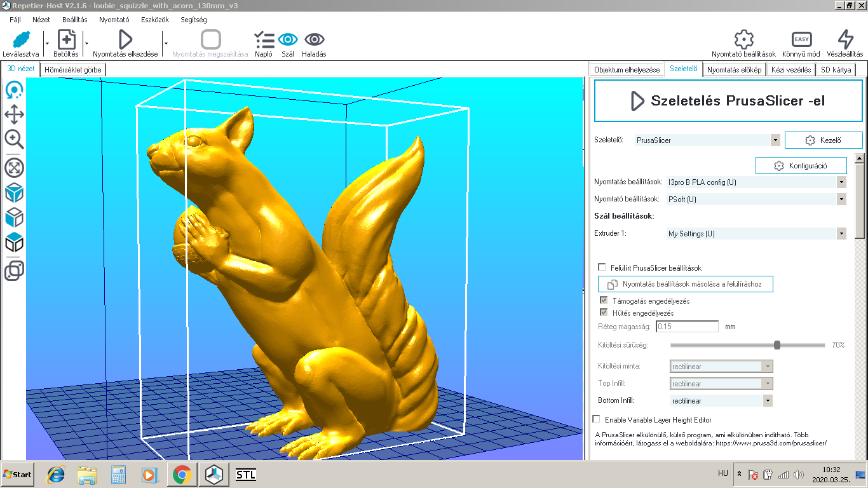Open Windows Explorer folder in taskbar
This screenshot has width=868, height=488.
(87, 475)
